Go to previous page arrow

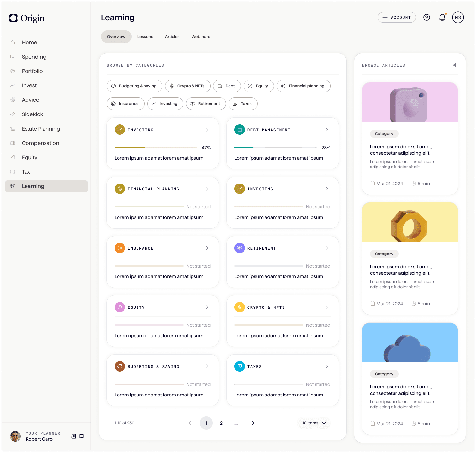(191, 423)
